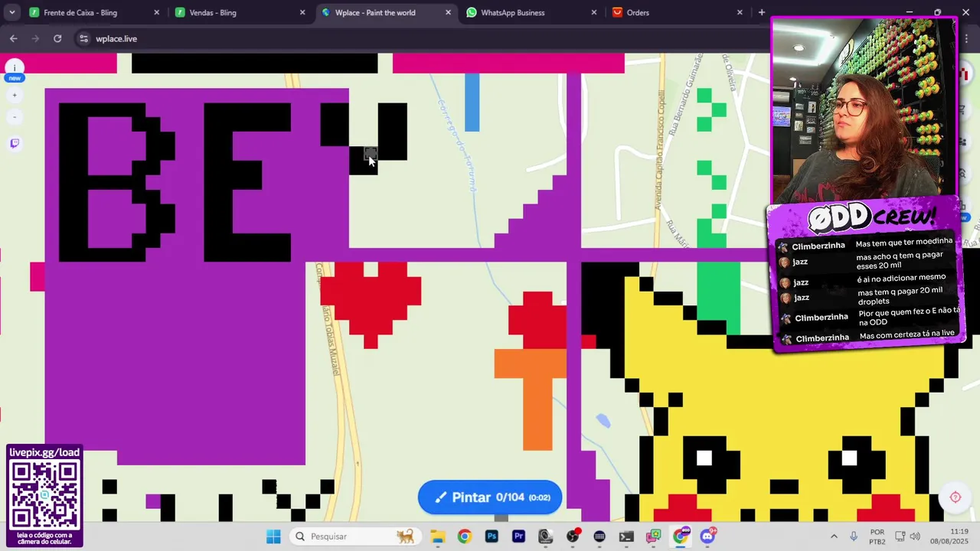Close the Vendas - Bling tab
The height and width of the screenshot is (551, 980).
tap(302, 12)
